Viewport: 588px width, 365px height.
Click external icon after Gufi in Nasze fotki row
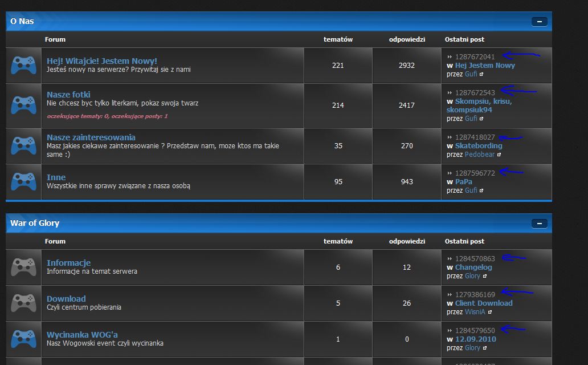[481, 119]
